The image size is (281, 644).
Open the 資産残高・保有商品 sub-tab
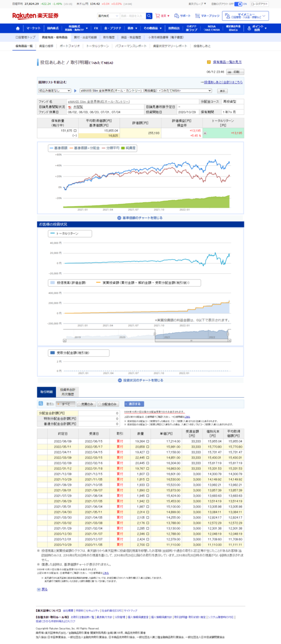pyautogui.click(x=54, y=38)
